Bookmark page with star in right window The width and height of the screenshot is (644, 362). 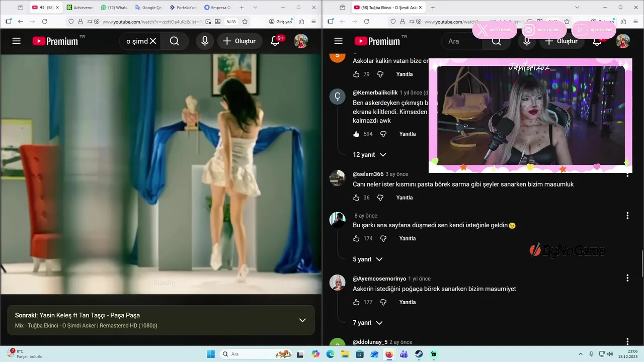tap(567, 22)
